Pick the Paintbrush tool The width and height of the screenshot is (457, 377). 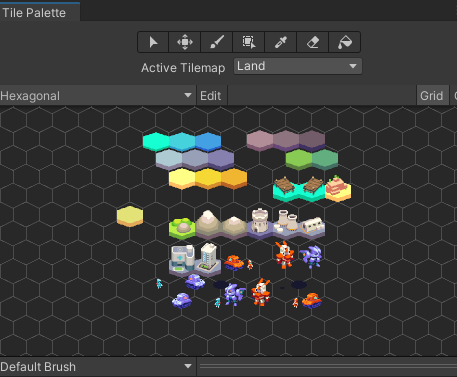point(217,42)
